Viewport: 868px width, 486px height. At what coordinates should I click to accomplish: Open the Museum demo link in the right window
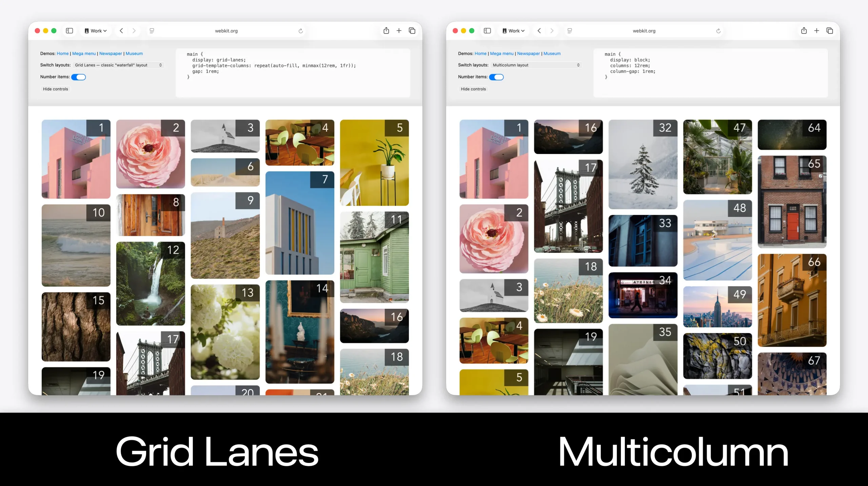coord(552,53)
